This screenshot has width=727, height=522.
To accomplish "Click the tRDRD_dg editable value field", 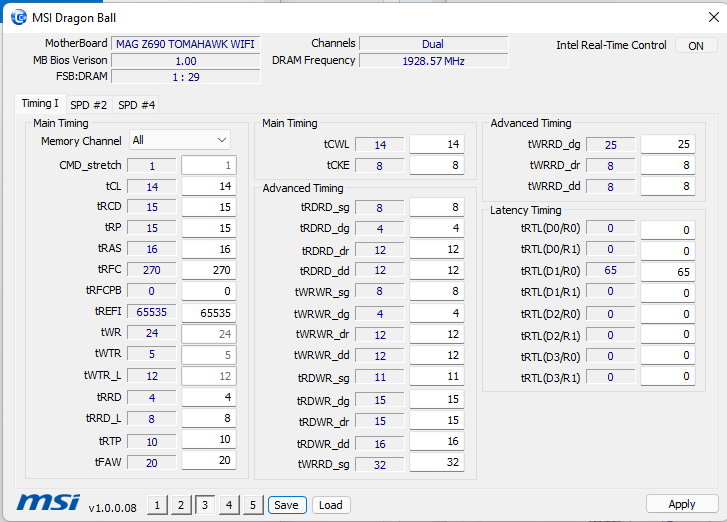I will (437, 228).
